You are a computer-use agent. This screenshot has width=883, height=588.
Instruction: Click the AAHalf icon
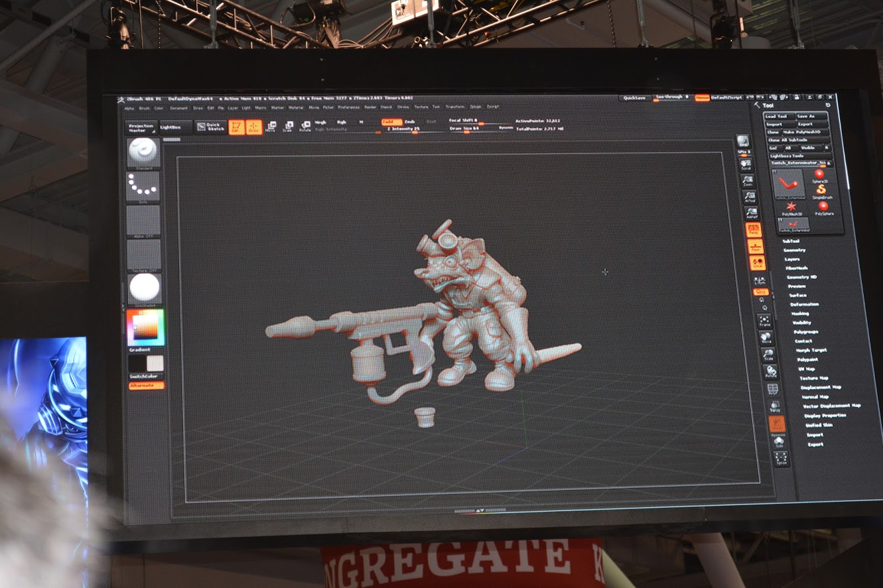752,213
